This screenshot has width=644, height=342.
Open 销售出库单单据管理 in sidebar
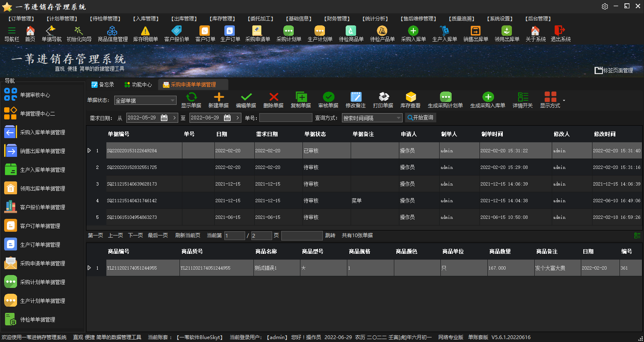click(35, 151)
